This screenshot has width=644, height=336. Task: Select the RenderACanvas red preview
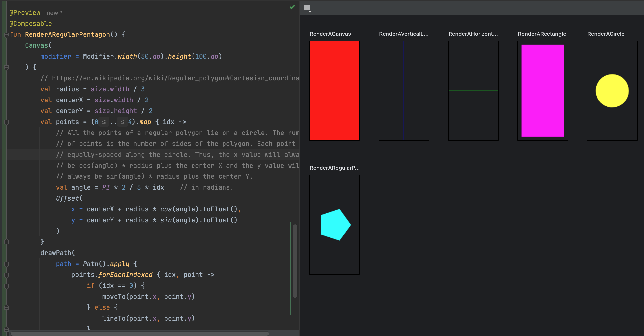pos(334,91)
